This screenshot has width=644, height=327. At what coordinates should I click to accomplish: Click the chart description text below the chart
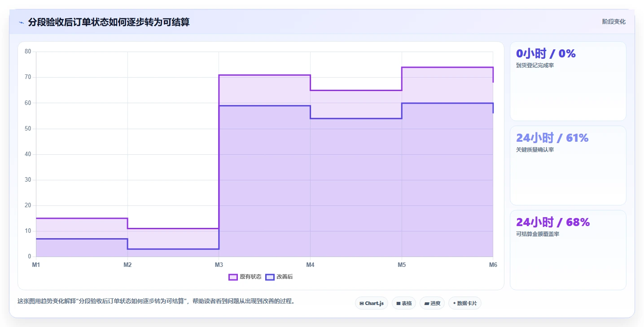tap(157, 301)
